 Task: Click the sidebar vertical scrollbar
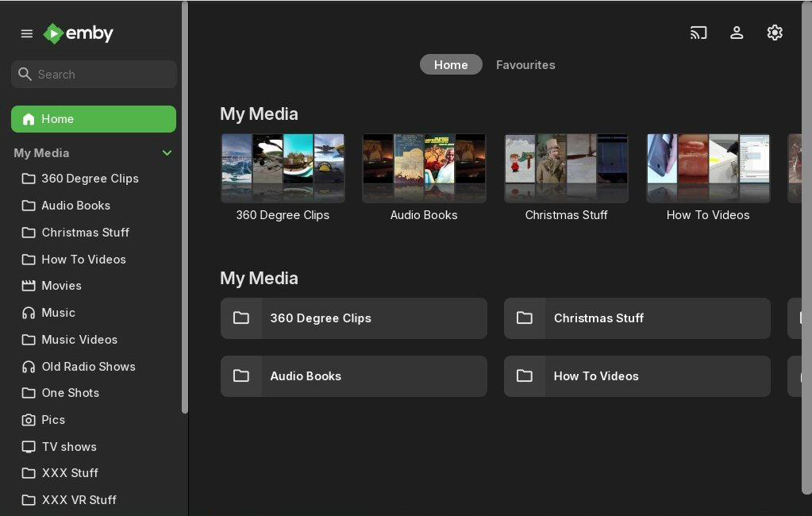185,206
